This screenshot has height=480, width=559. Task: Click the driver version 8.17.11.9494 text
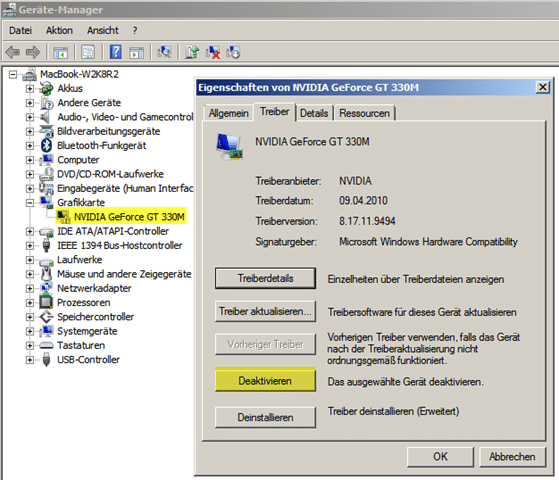(x=367, y=221)
